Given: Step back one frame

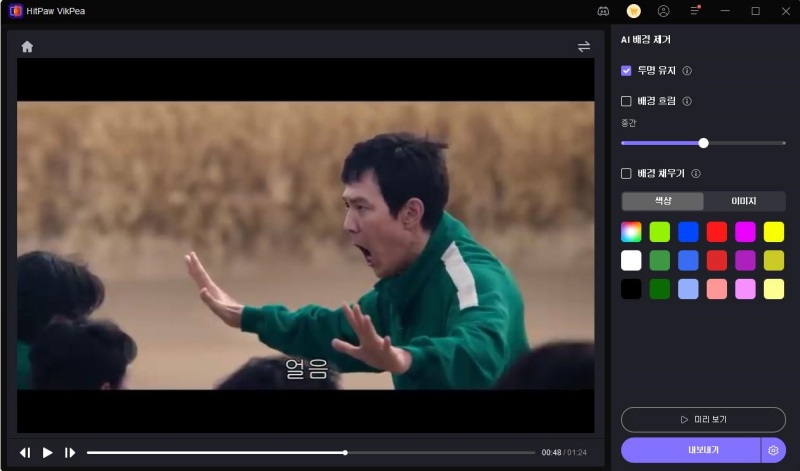Looking at the screenshot, I should click(x=25, y=453).
